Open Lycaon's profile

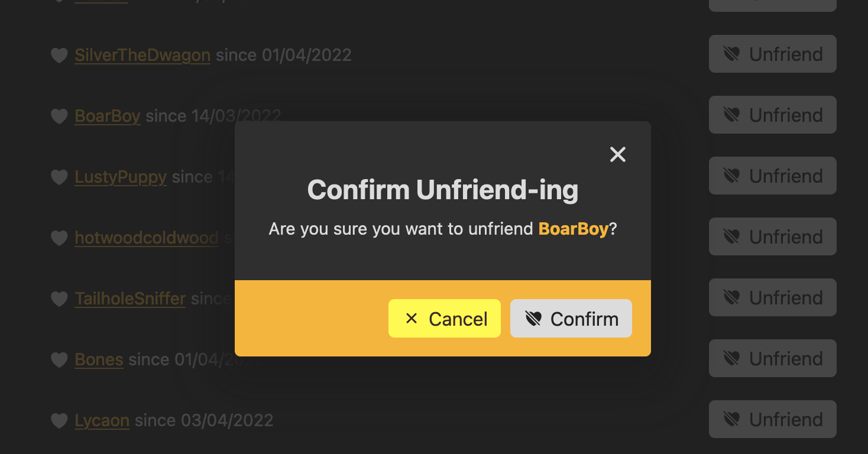(102, 420)
